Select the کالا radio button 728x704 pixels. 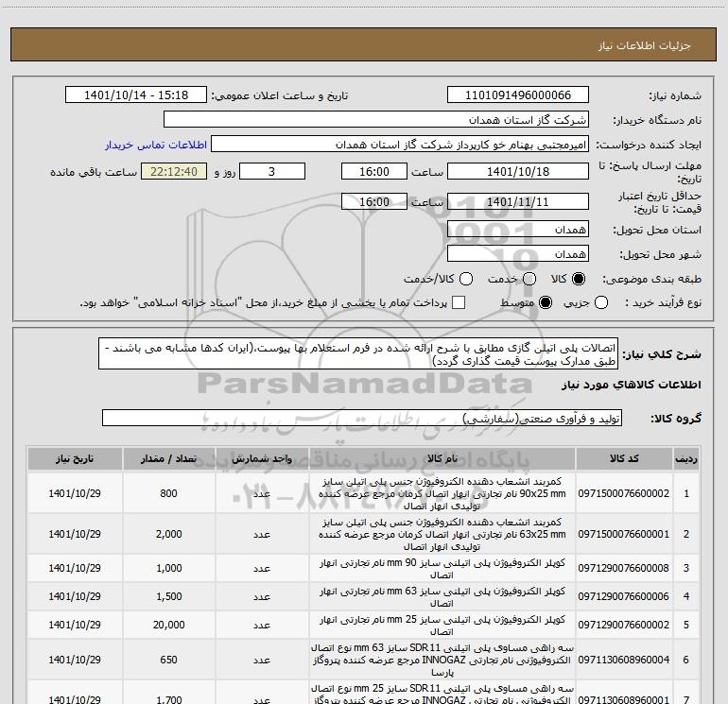click(579, 279)
